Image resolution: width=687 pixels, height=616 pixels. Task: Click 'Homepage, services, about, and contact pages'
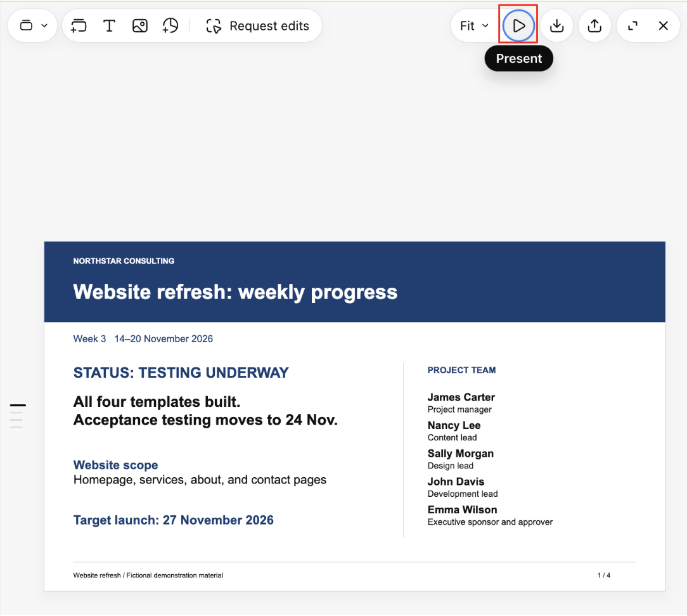tap(200, 480)
